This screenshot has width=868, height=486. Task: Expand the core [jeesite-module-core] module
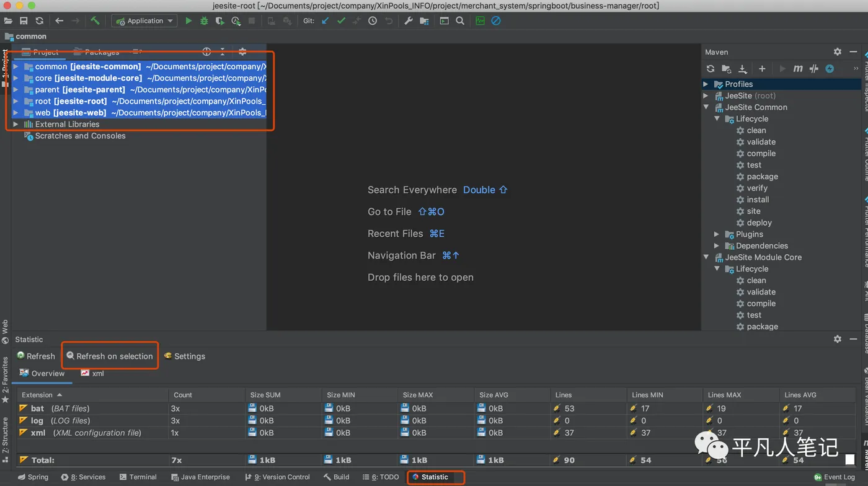[15, 78]
